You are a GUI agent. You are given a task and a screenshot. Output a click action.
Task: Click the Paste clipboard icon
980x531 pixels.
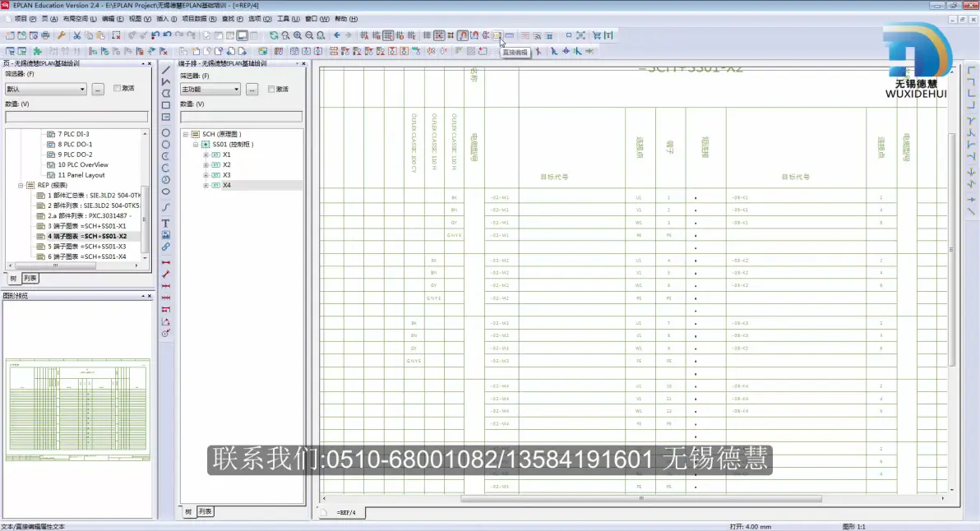tap(100, 35)
